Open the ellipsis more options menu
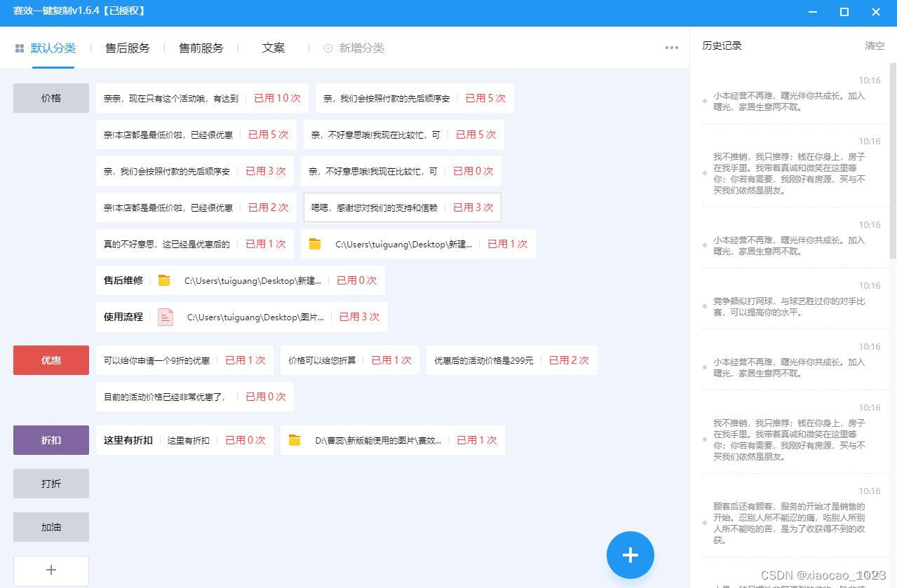The image size is (897, 588). click(670, 48)
